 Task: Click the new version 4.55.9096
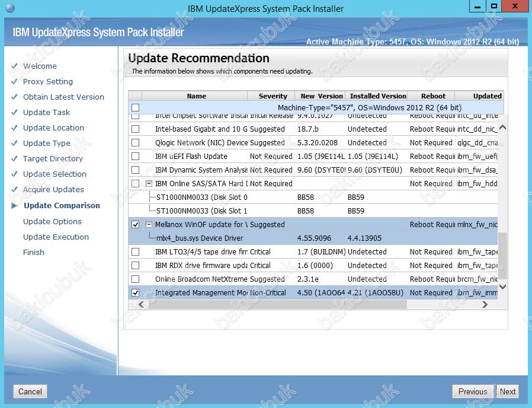click(x=314, y=238)
